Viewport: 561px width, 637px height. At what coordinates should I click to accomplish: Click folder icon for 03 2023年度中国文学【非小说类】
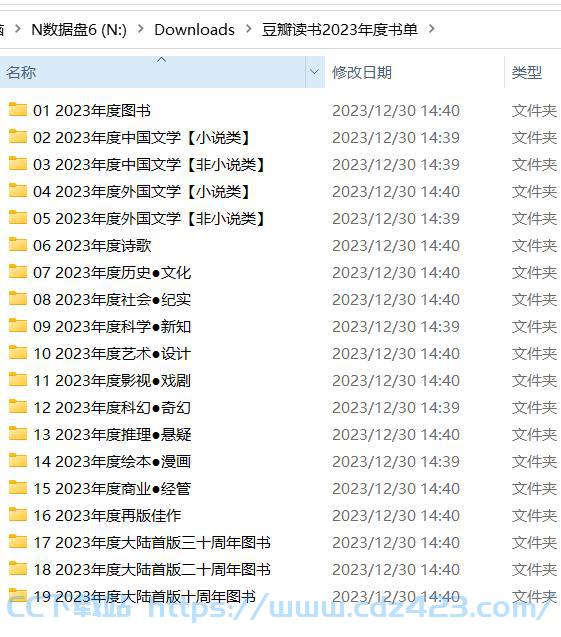[17, 164]
